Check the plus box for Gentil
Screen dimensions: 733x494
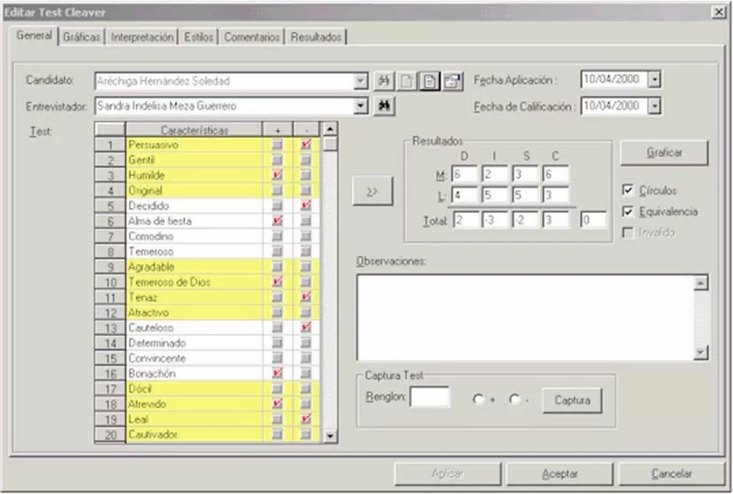[x=277, y=160]
